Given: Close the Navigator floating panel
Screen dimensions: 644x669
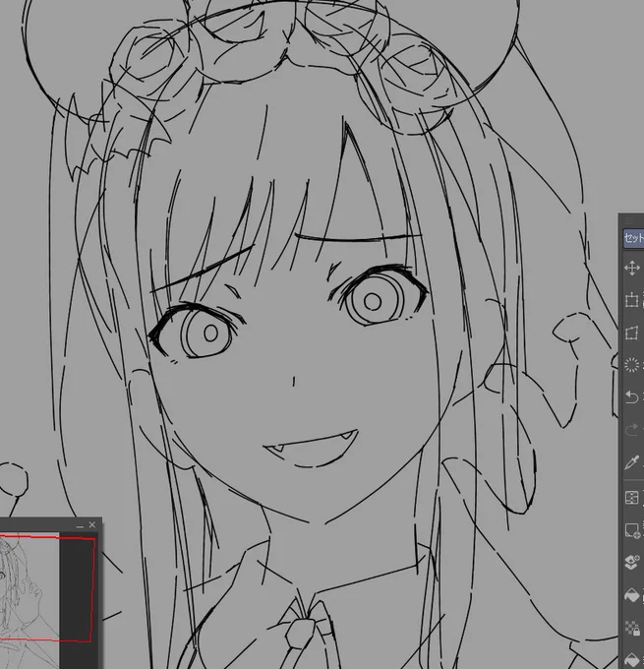Looking at the screenshot, I should (x=92, y=524).
